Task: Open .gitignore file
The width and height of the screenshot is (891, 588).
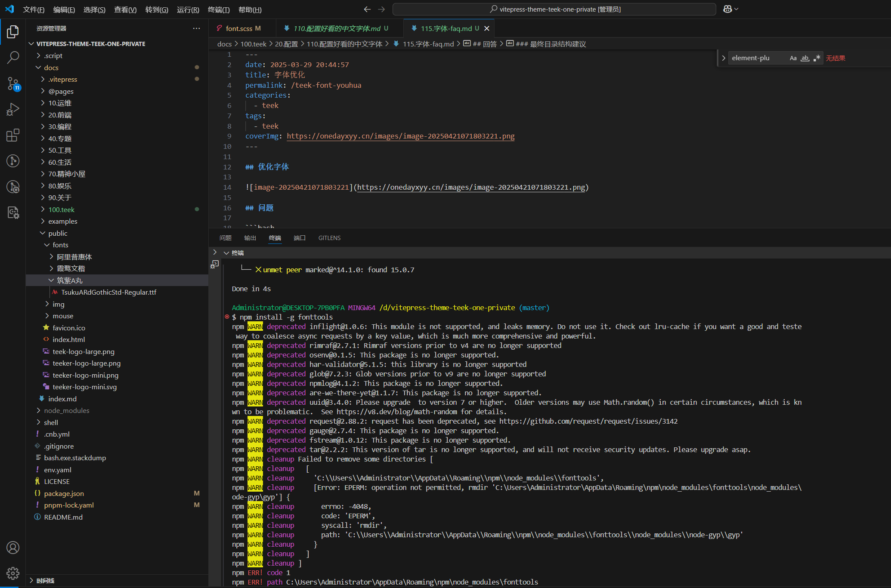Action: pos(59,446)
